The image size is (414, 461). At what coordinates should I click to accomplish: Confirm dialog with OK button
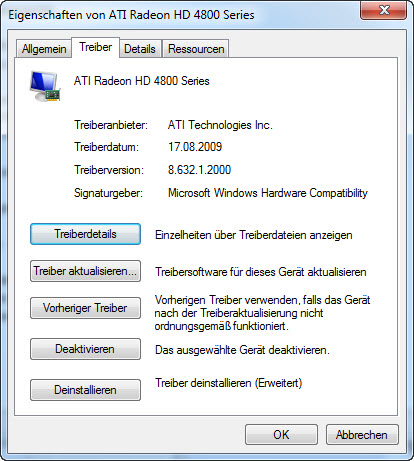tap(281, 435)
